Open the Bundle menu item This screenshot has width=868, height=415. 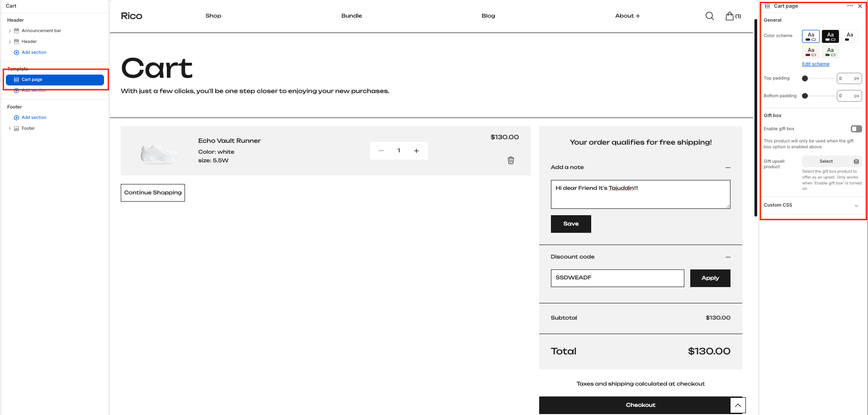coord(351,16)
